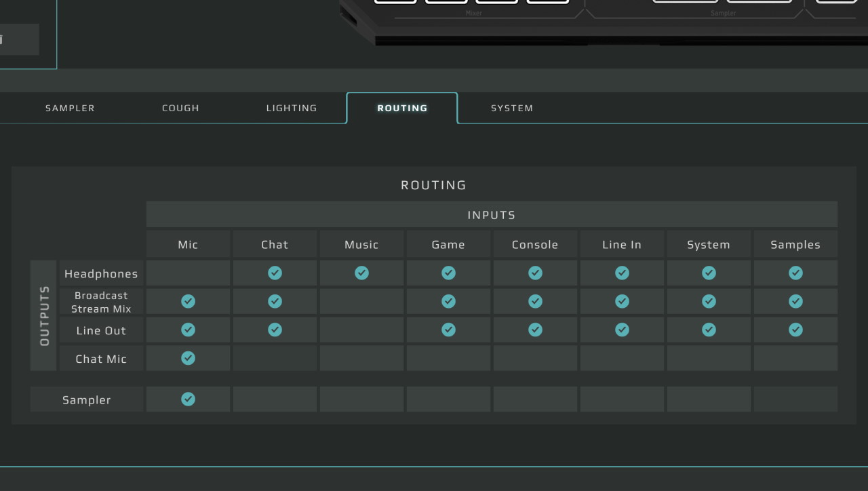Disable Game routing to Headphones
868x491 pixels.
click(x=448, y=273)
